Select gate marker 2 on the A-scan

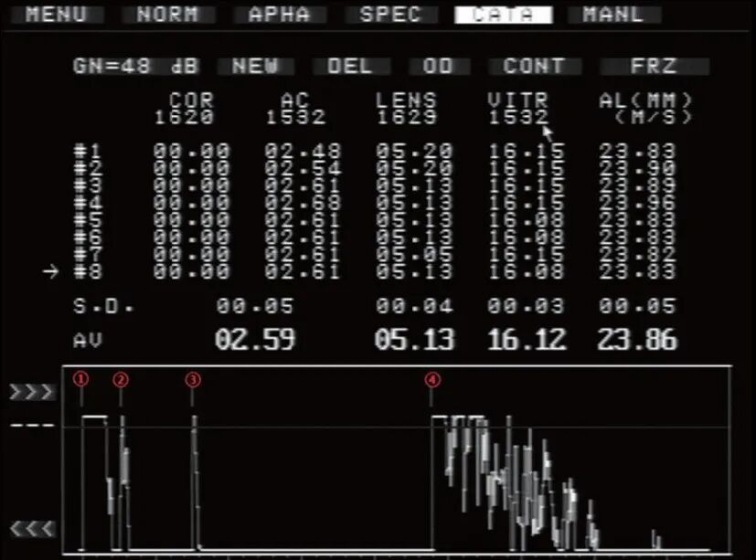coord(121,380)
